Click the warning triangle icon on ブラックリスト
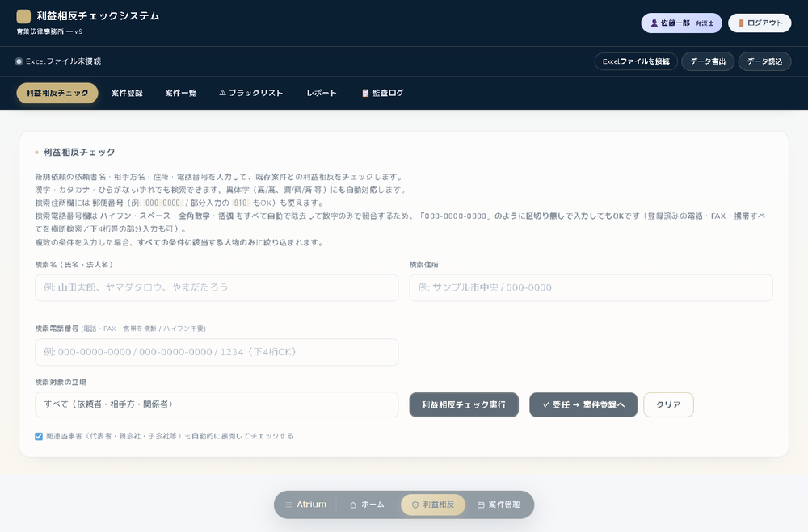Screen dimensions: 808x532 223,93
